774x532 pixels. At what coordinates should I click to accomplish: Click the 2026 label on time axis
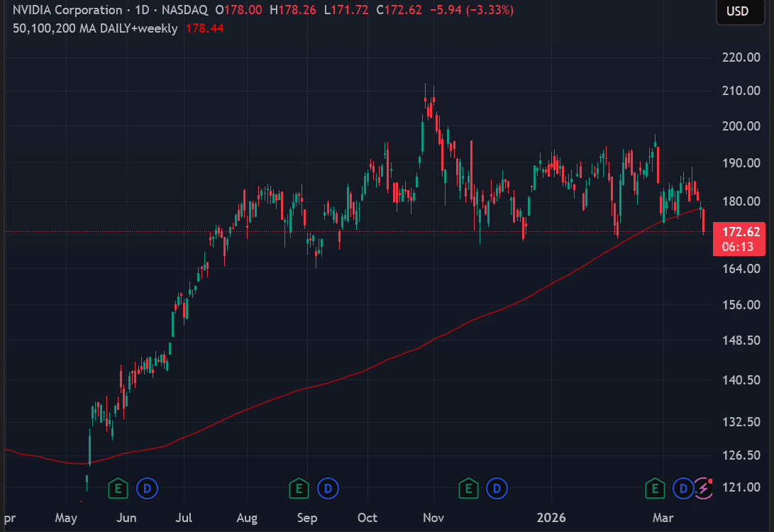click(551, 518)
